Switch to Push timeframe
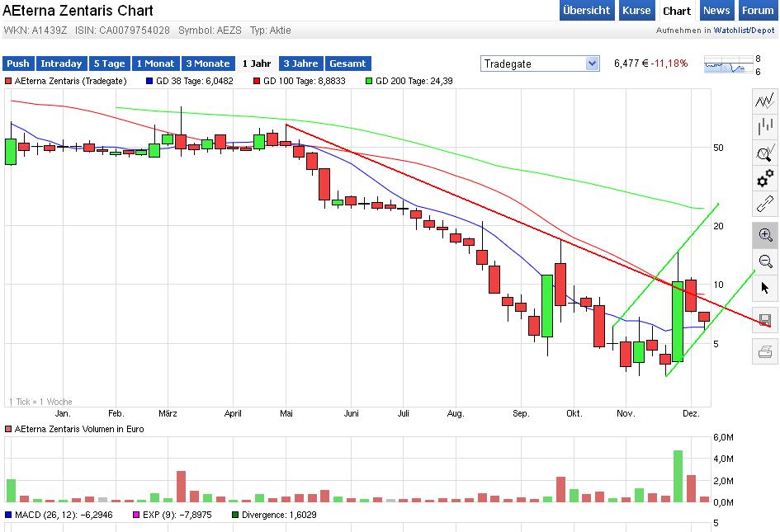The height and width of the screenshot is (532, 780). pos(18,64)
